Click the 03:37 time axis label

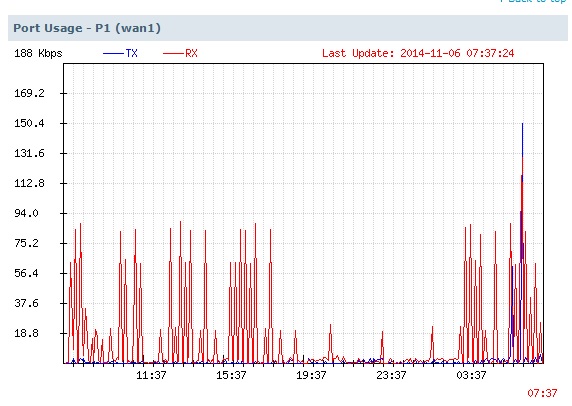tap(471, 375)
